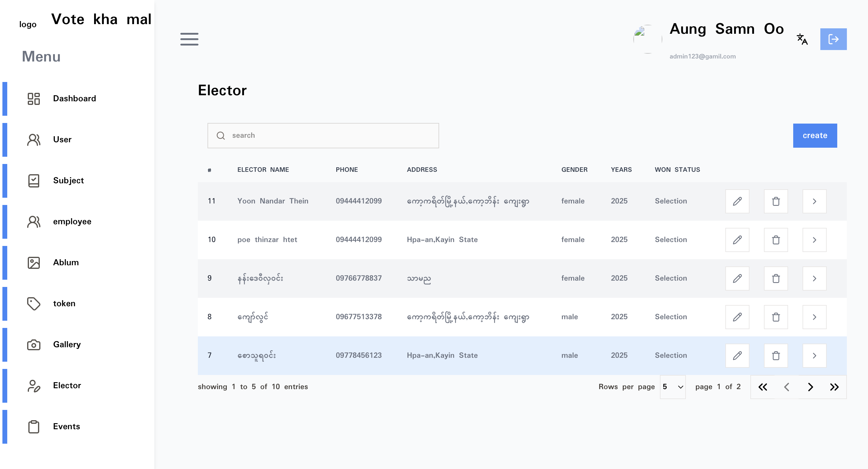The height and width of the screenshot is (469, 868).
Task: Click the user profile avatar
Action: point(647,39)
